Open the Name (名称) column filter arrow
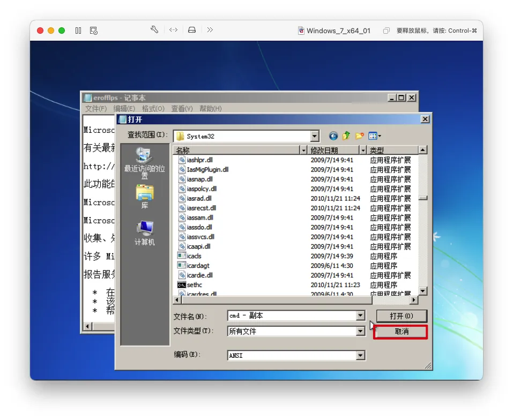The width and height of the screenshot is (513, 420). point(303,151)
